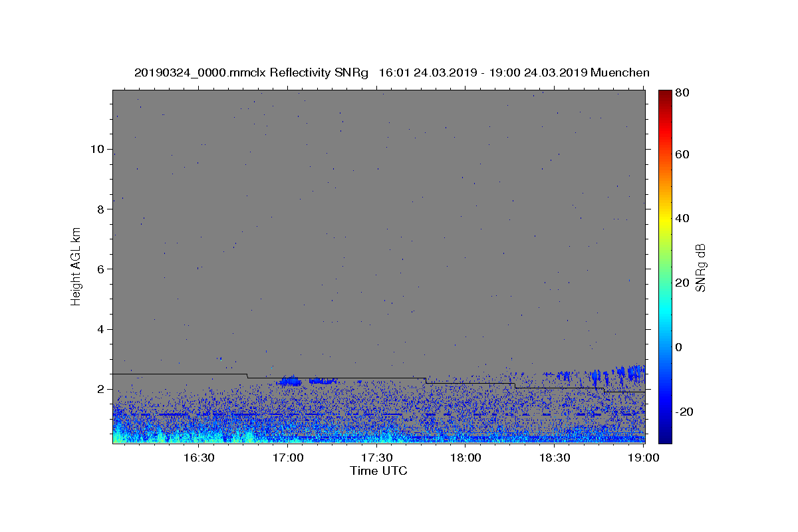The image size is (798, 532).
Task: Click the height tick label 10
Action: point(97,149)
